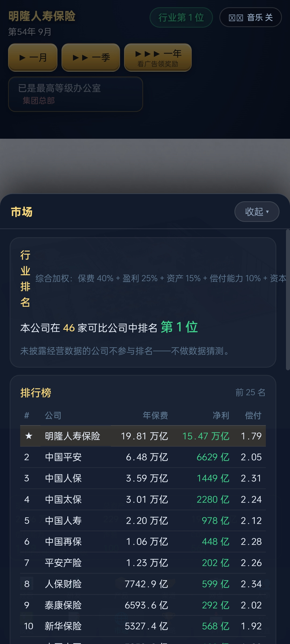Sort by the 净利 column header
The width and height of the screenshot is (290, 644).
tap(221, 415)
